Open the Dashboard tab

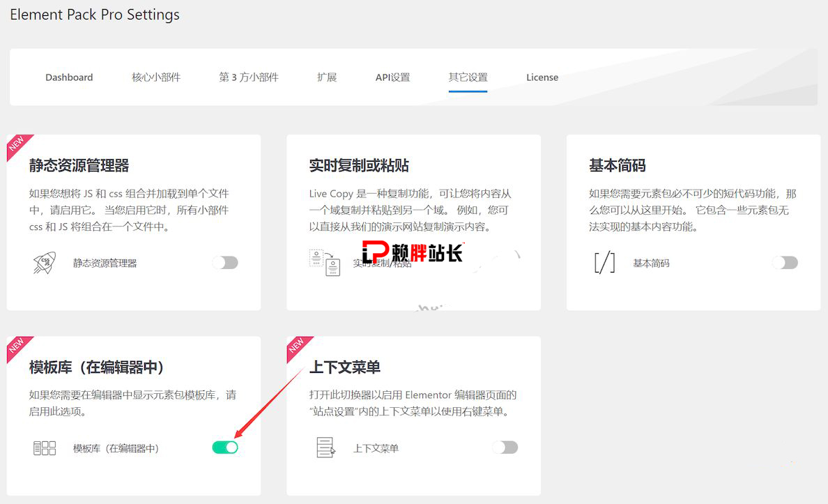pyautogui.click(x=69, y=77)
